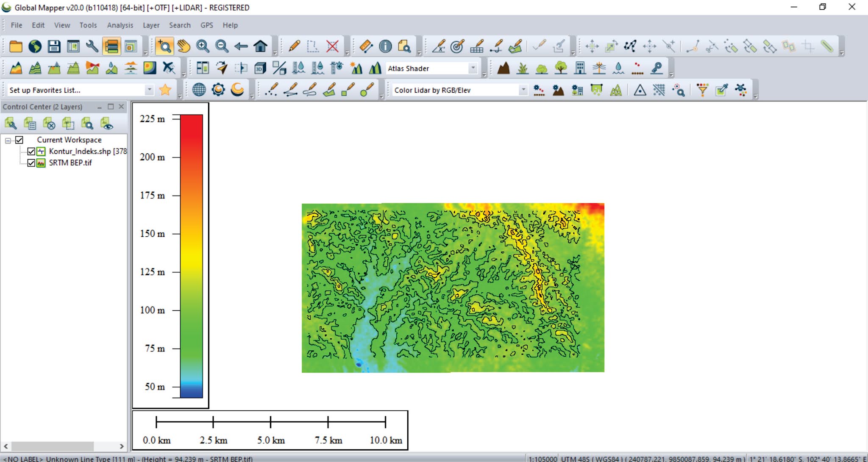This screenshot has height=462, width=868.
Task: Collapse the Current Workspace tree node
Action: coord(8,140)
